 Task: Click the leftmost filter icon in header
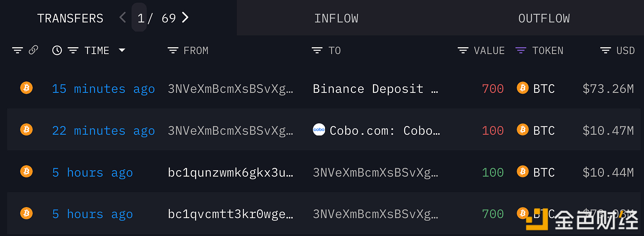(17, 50)
